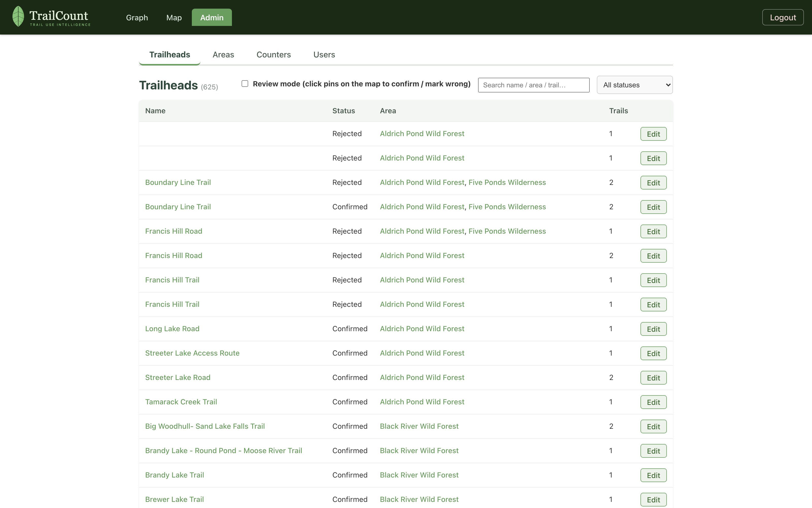Open Tamarack Creek Trail link
The image size is (812, 508).
point(181,402)
